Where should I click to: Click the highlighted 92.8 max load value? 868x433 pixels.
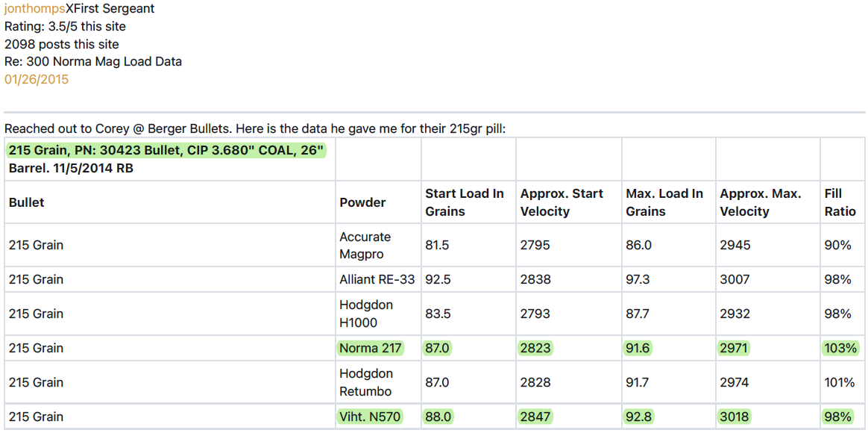[x=638, y=417]
